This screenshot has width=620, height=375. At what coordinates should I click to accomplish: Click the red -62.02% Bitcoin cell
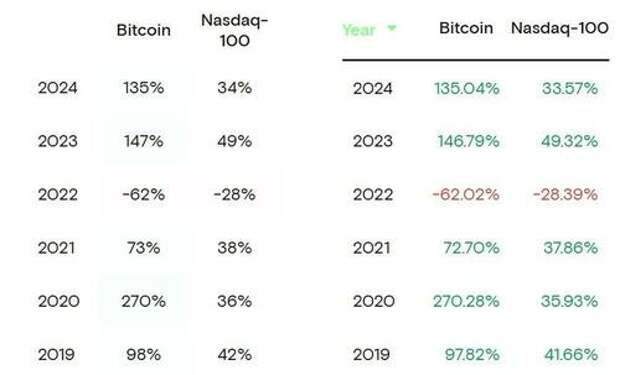coord(466,195)
